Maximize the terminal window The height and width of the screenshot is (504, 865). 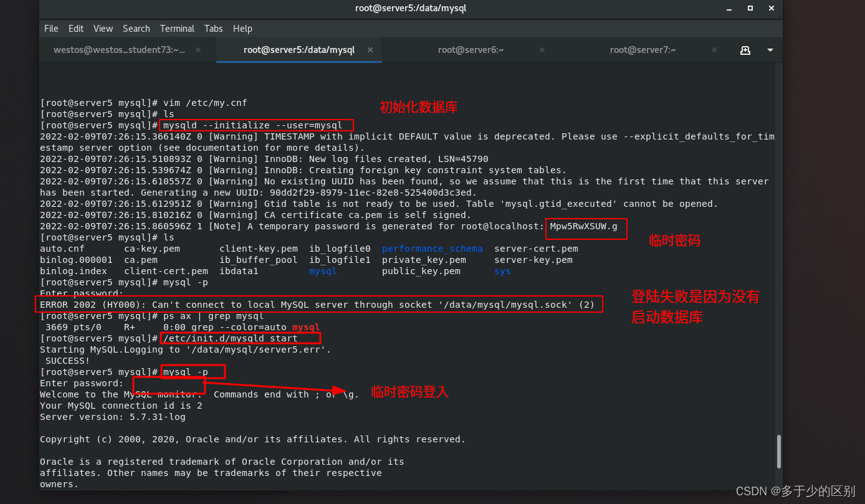750,8
